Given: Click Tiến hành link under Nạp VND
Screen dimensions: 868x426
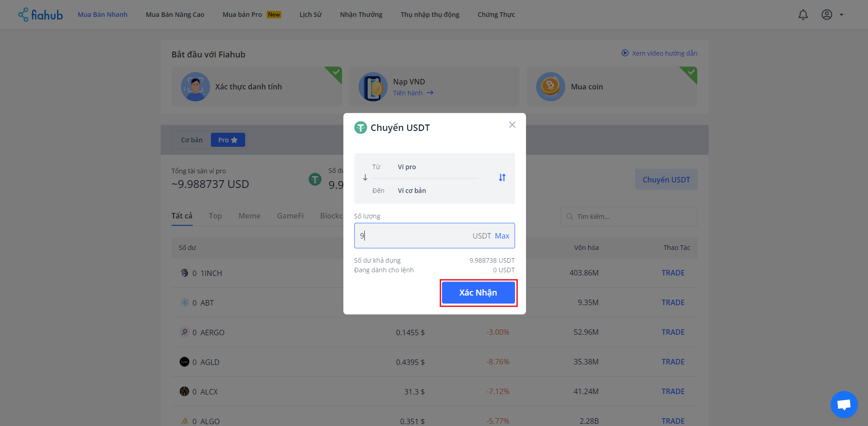Looking at the screenshot, I should [x=408, y=93].
